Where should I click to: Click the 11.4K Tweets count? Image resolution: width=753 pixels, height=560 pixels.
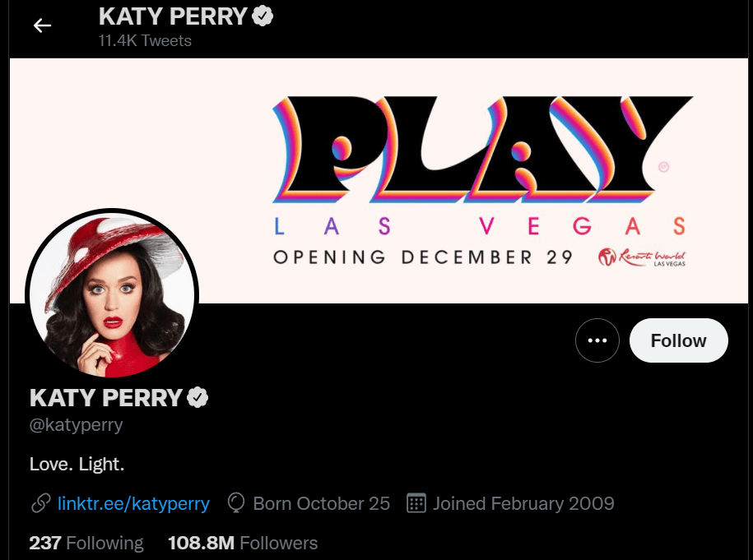click(x=145, y=41)
